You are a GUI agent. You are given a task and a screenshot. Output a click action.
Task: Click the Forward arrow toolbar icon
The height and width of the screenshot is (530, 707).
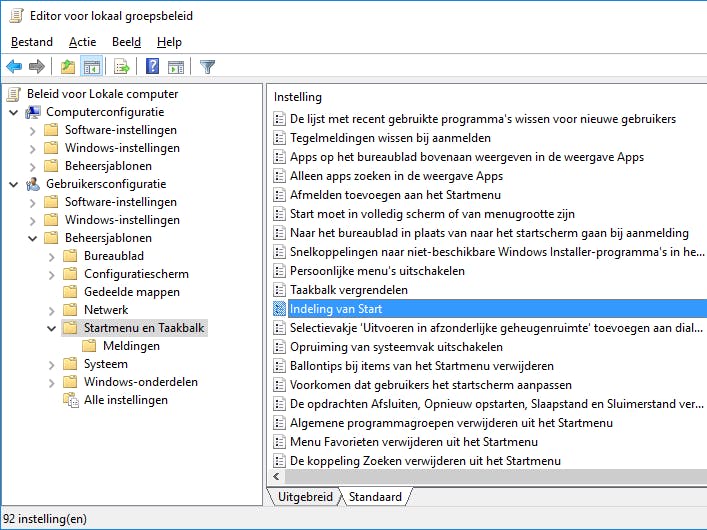point(37,67)
